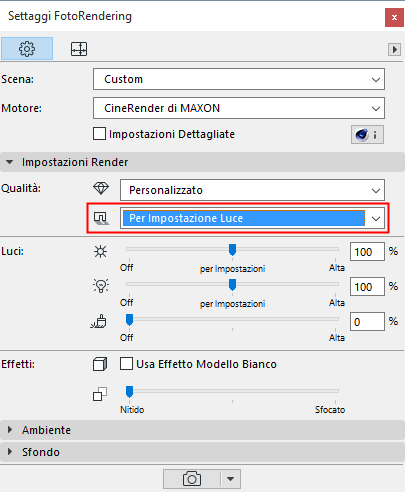Click the diamond quality icon
The height and width of the screenshot is (492, 405).
click(101, 189)
